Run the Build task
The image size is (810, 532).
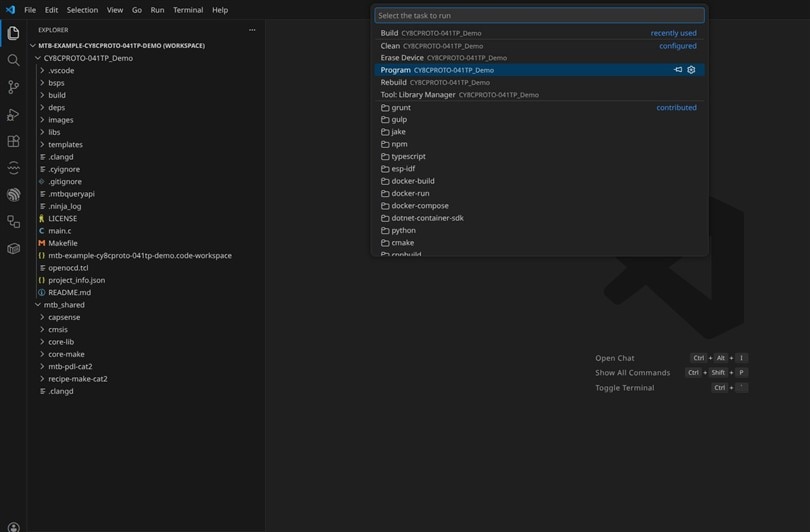click(539, 33)
